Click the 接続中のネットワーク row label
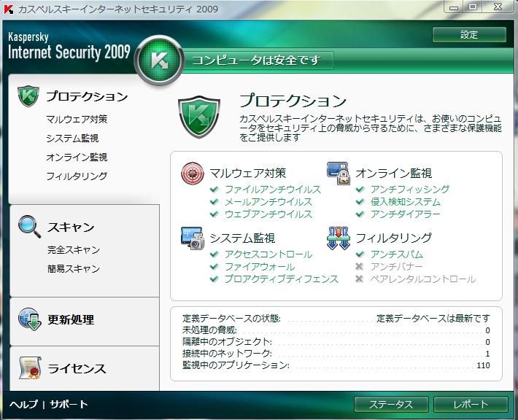This screenshot has height=420, width=518. tap(227, 354)
